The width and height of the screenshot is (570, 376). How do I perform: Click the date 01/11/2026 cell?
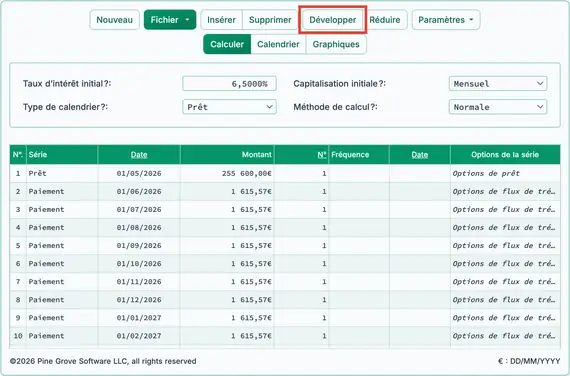tap(139, 282)
